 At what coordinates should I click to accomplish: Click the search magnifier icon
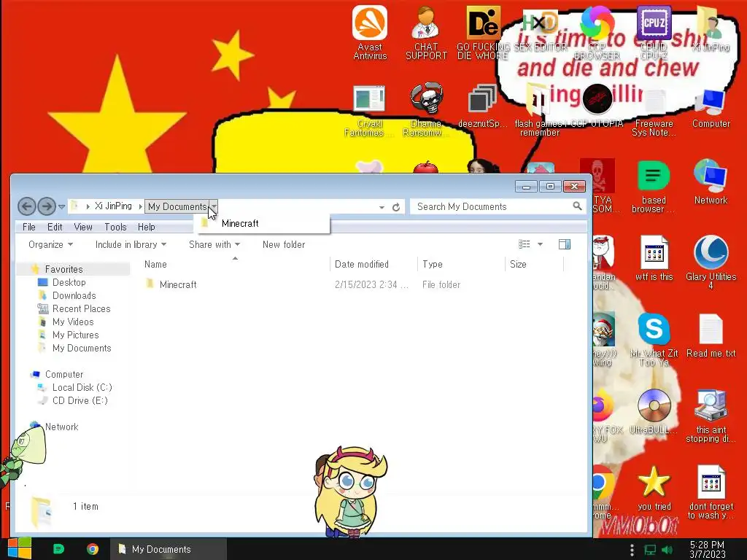click(578, 206)
